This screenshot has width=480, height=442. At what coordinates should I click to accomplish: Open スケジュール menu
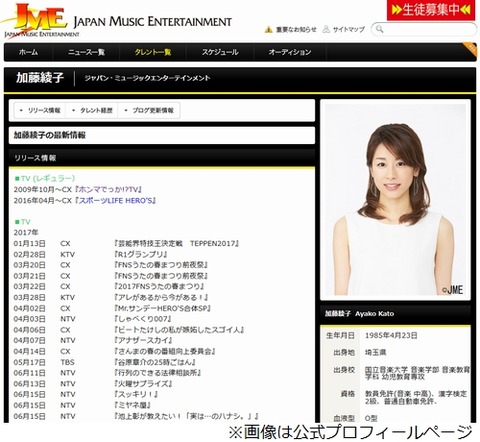pos(220,52)
